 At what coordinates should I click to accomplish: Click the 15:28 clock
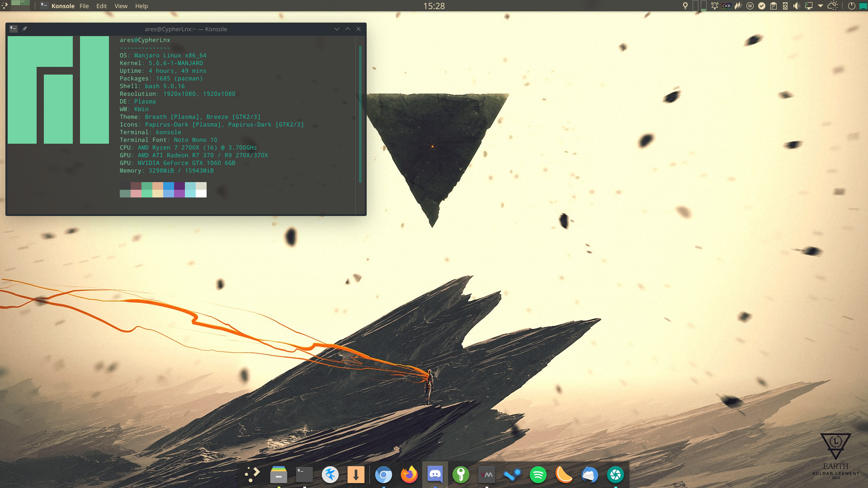tap(434, 6)
